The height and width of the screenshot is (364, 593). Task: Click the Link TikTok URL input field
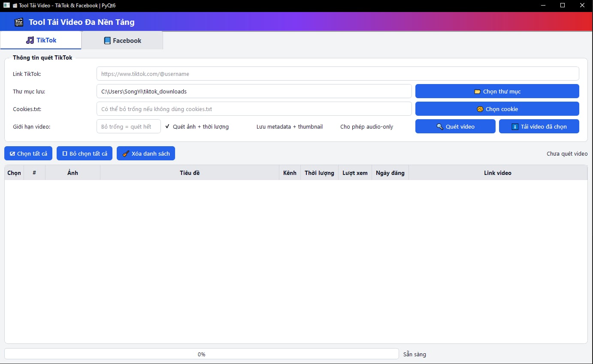click(x=338, y=74)
